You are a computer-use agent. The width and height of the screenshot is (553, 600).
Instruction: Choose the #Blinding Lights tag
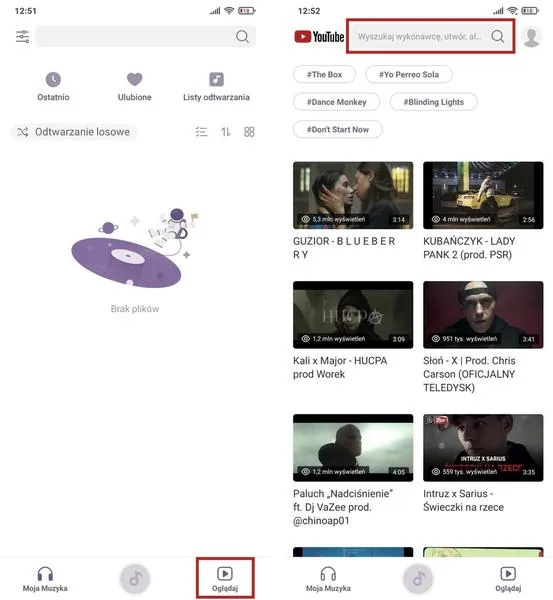pyautogui.click(x=434, y=102)
